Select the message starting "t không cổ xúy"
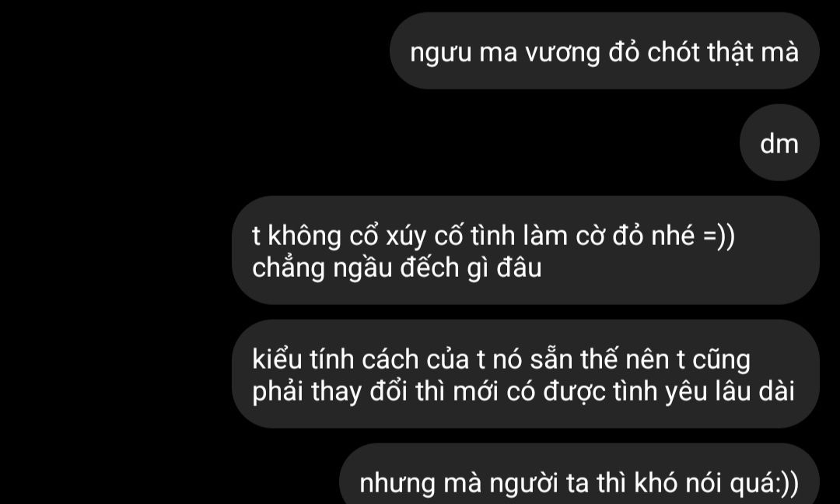 (526, 250)
